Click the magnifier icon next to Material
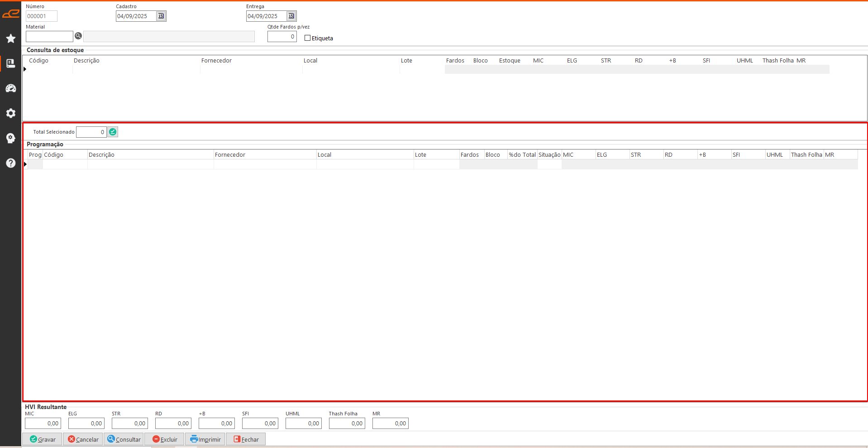 pyautogui.click(x=78, y=36)
